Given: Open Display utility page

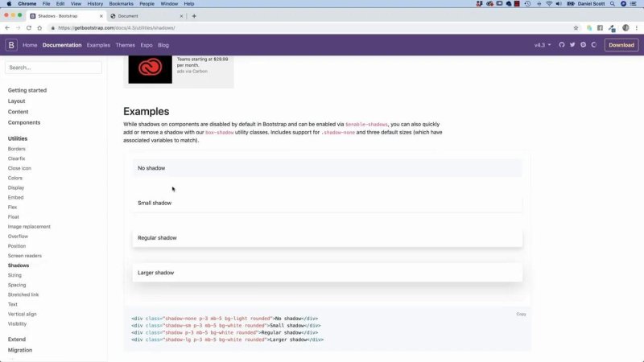Looking at the screenshot, I should 16,187.
